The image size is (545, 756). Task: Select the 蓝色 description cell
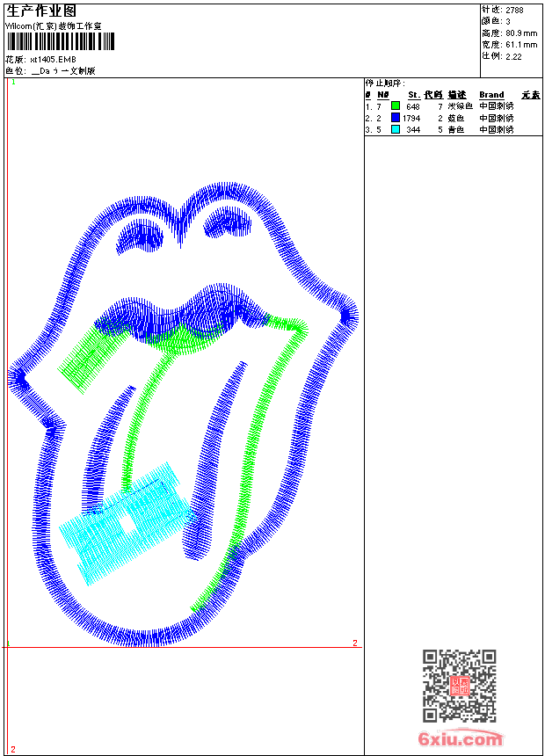tap(456, 118)
